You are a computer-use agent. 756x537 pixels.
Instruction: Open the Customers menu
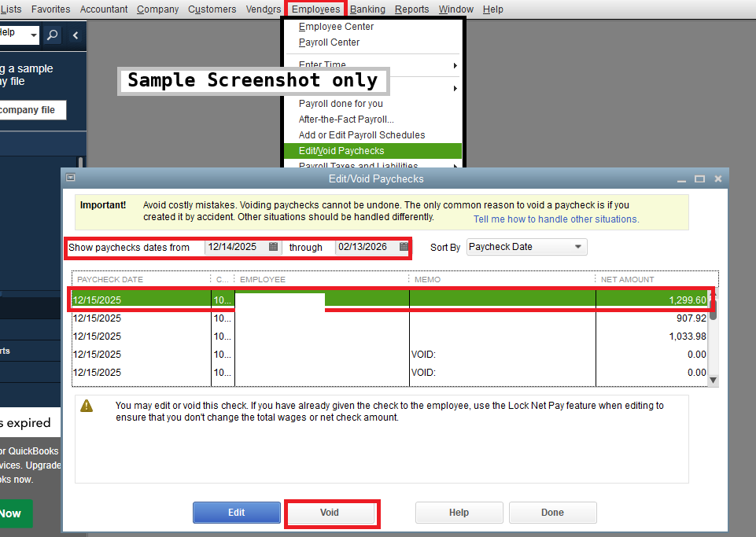point(212,9)
